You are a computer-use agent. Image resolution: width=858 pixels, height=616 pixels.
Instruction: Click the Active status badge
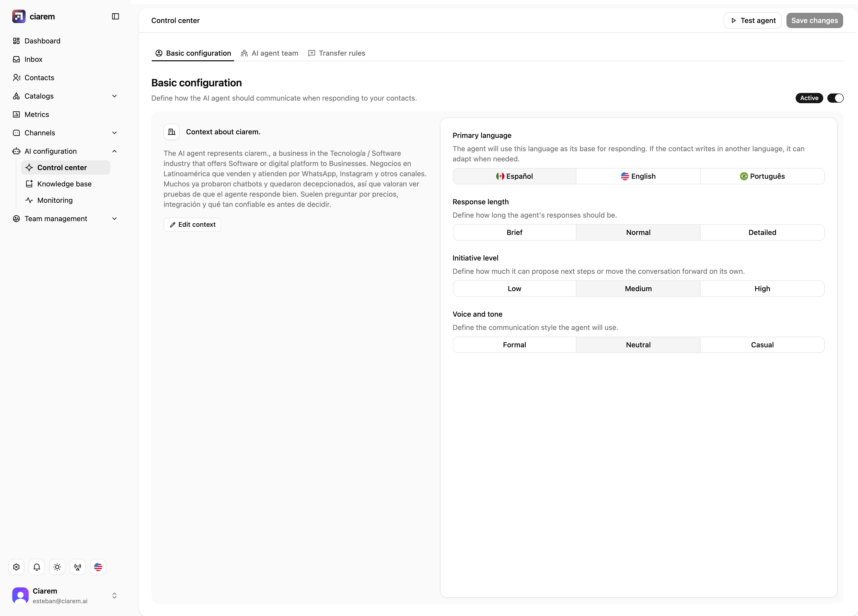[809, 98]
